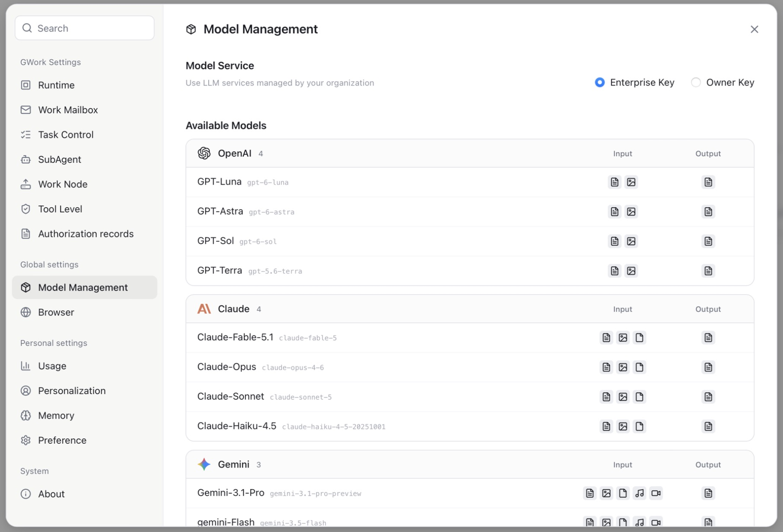Click the Gemini logo icon
783x532 pixels.
click(x=204, y=464)
